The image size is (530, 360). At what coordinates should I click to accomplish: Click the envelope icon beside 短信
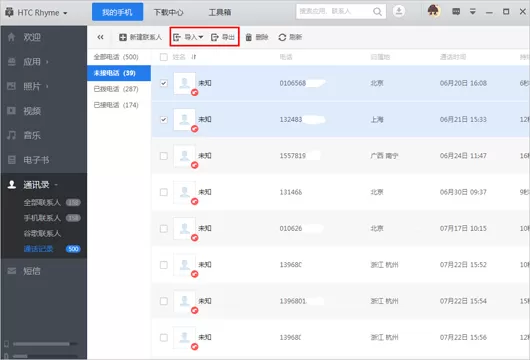[x=11, y=271]
